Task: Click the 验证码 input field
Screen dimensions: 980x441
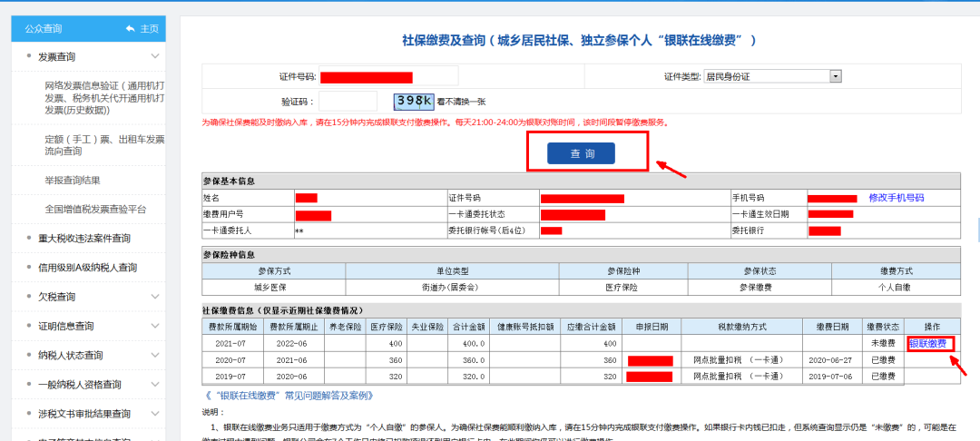Action: [348, 102]
